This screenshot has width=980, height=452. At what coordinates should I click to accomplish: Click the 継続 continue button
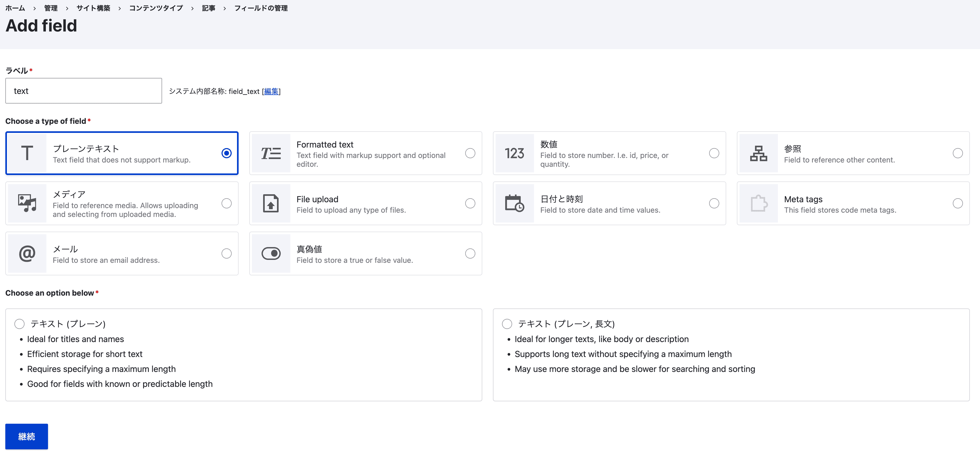coord(27,436)
